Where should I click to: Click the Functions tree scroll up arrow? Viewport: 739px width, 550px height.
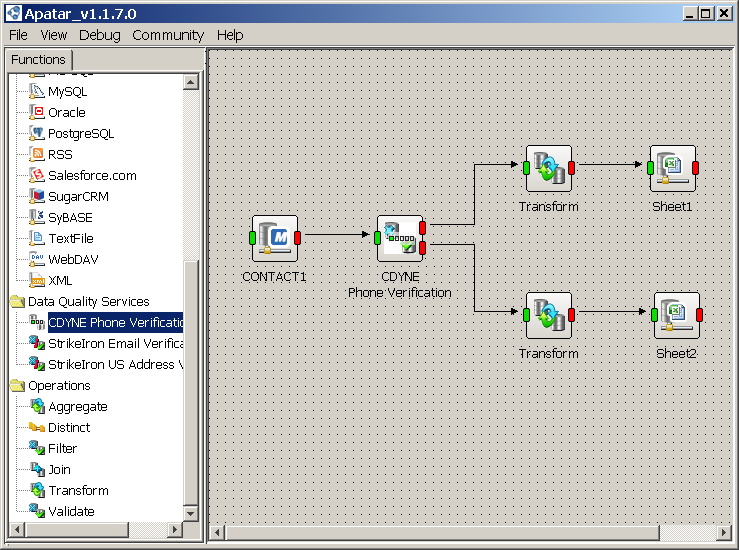point(190,82)
